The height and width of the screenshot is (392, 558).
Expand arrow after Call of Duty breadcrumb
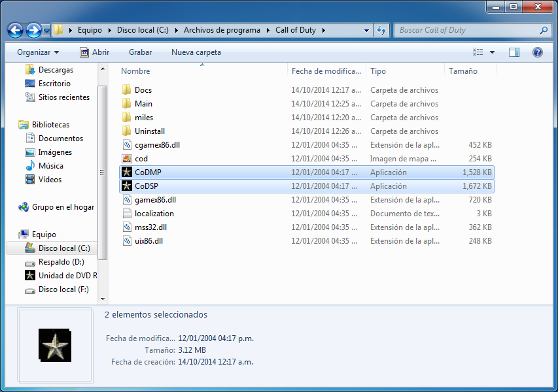tap(324, 30)
